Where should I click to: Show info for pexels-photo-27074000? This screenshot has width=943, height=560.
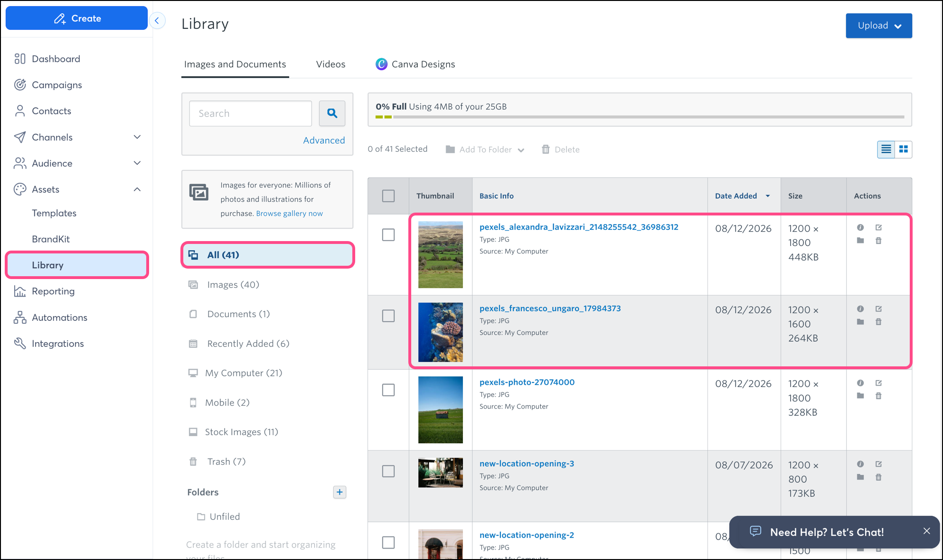coord(860,383)
